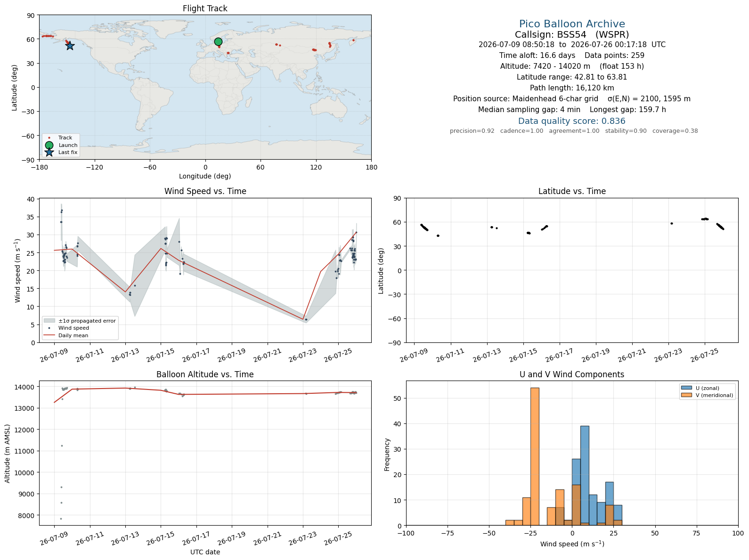
Task: Click the Latitude (deg) label of the Flight Track map
Action: (x=15, y=88)
